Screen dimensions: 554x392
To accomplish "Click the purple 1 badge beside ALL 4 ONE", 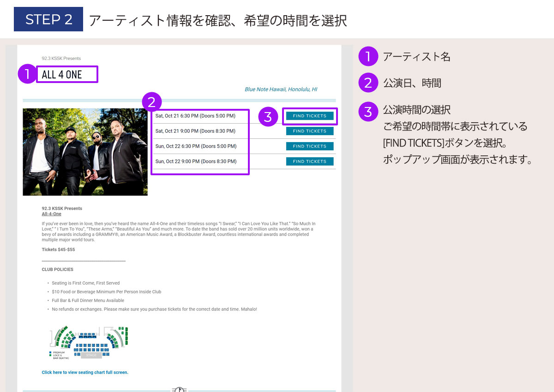I will (27, 74).
